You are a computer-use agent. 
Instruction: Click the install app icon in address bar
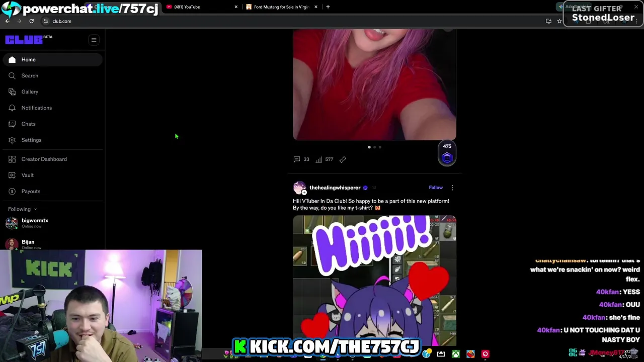[x=548, y=21]
